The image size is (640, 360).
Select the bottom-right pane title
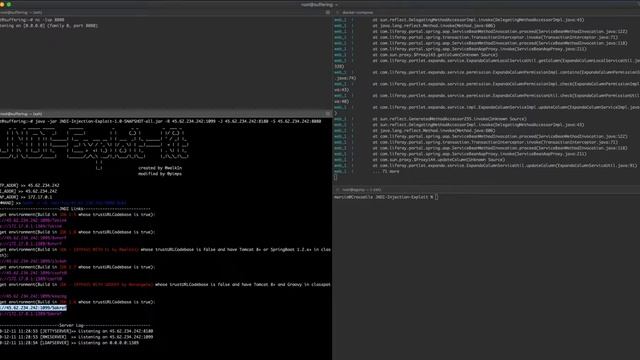(362, 190)
